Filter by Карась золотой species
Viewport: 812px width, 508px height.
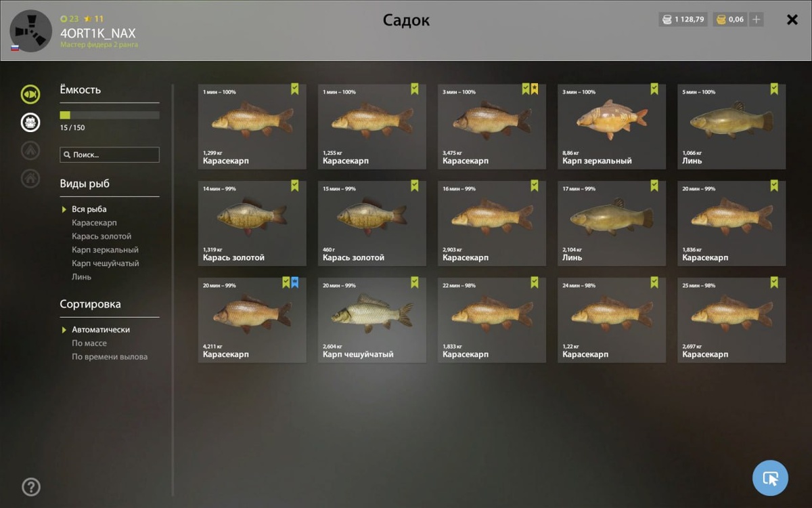(101, 236)
